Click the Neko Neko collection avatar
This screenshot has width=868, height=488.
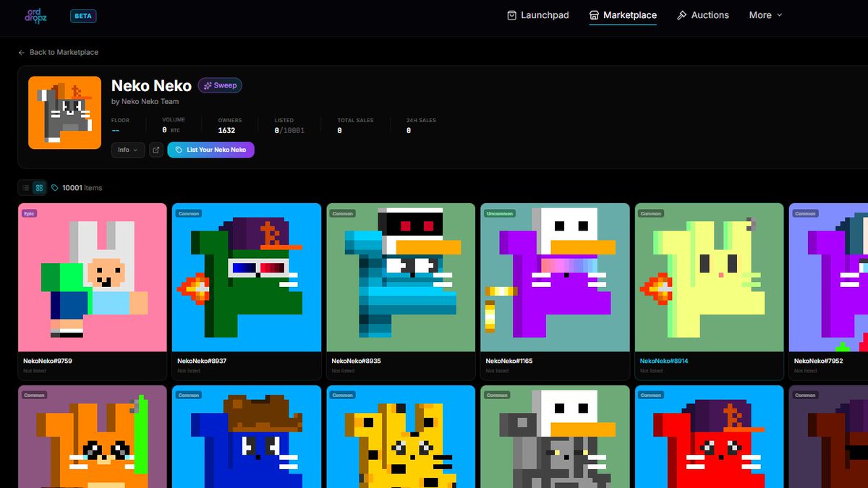click(64, 113)
